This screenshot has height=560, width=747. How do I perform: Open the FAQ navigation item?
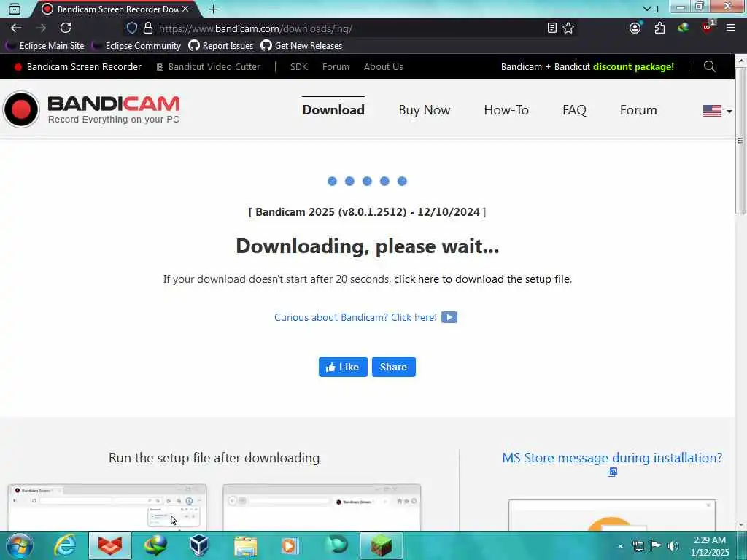(574, 110)
